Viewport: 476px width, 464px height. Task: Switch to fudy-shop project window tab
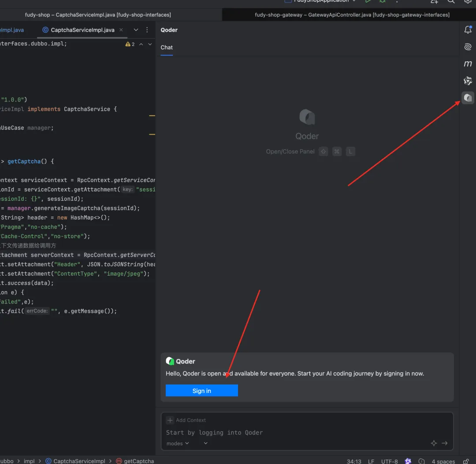[98, 15]
